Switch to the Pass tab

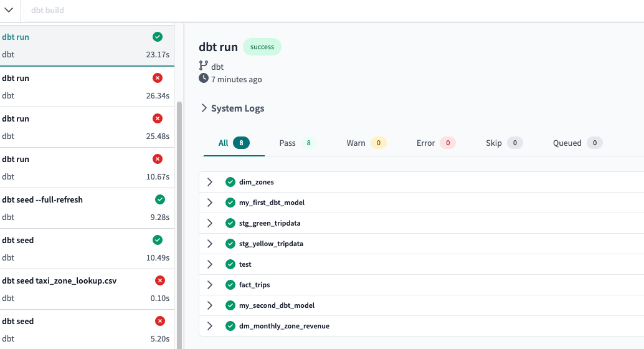click(297, 143)
